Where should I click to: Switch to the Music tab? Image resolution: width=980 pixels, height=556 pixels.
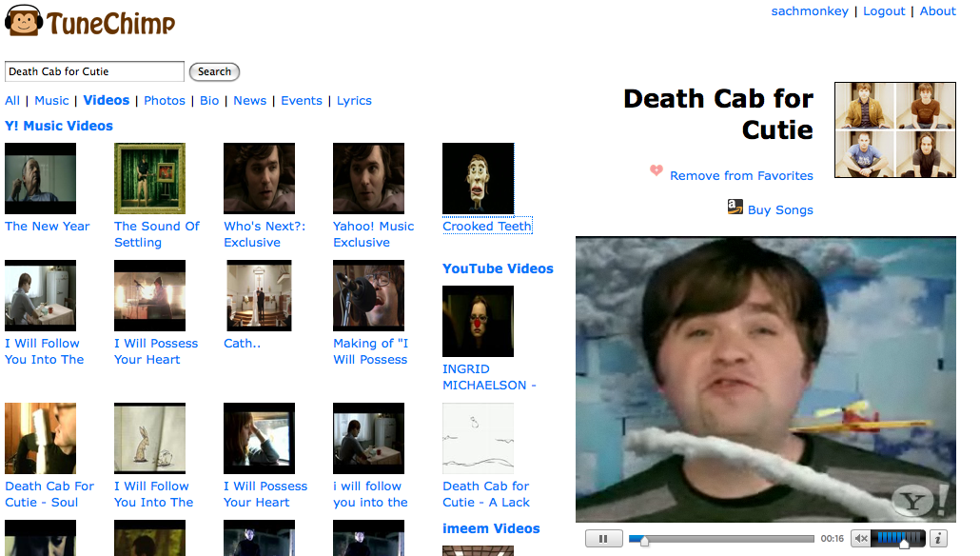[x=52, y=101]
